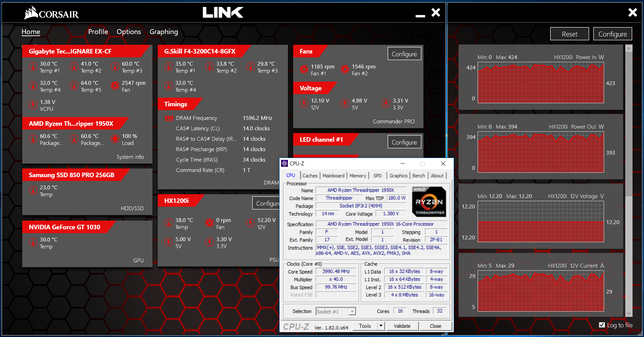Viewport: 644px width, 337px height.
Task: Click the motherboard Temp #1 thermometer icon
Action: coord(33,66)
